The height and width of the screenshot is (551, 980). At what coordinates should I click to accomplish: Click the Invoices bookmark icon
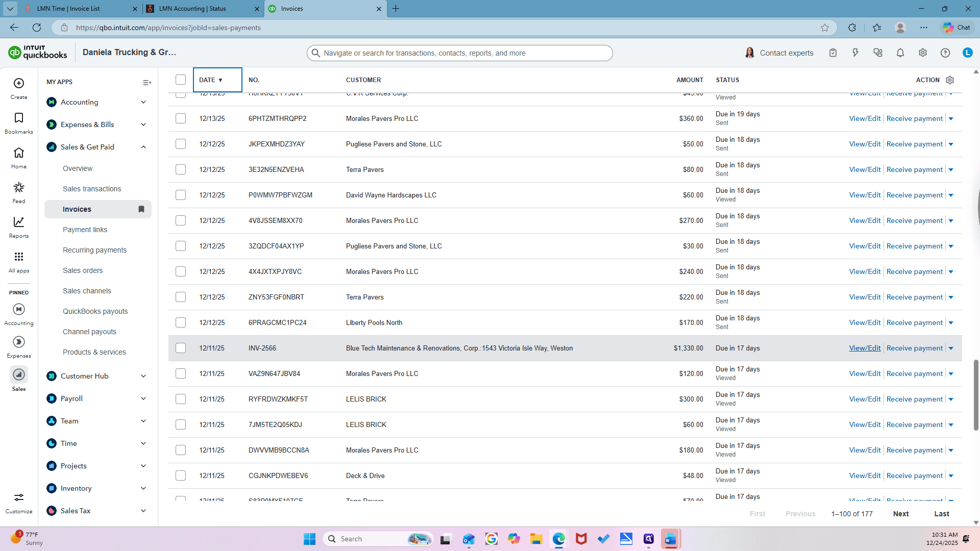click(141, 209)
